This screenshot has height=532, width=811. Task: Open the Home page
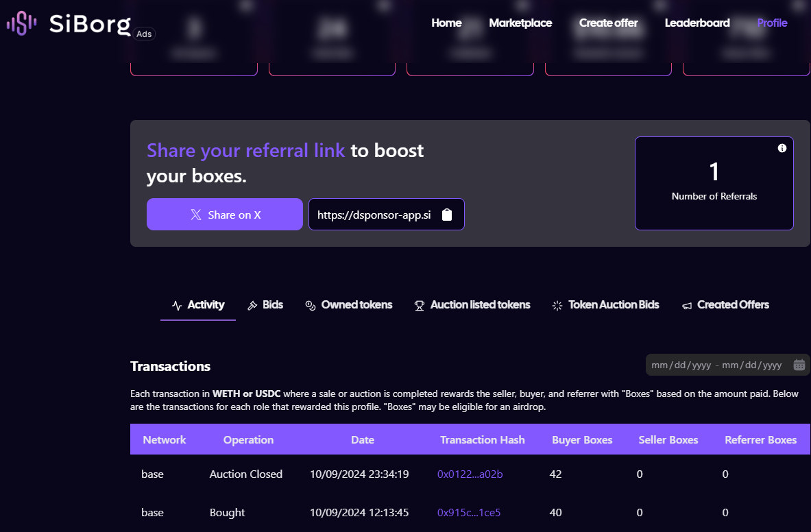coord(446,23)
